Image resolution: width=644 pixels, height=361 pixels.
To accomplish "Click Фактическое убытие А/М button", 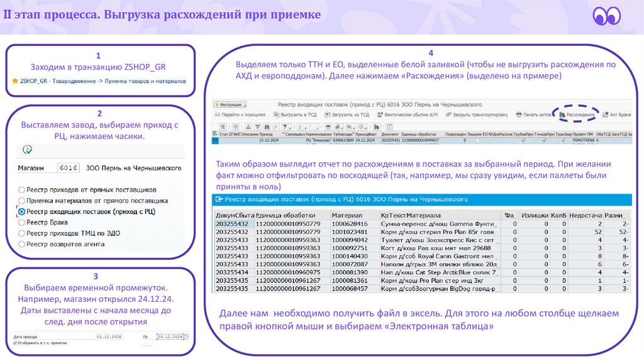I will [408, 115].
